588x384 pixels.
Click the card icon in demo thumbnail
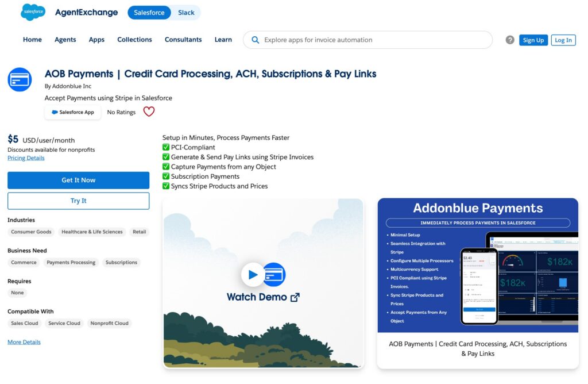275,274
